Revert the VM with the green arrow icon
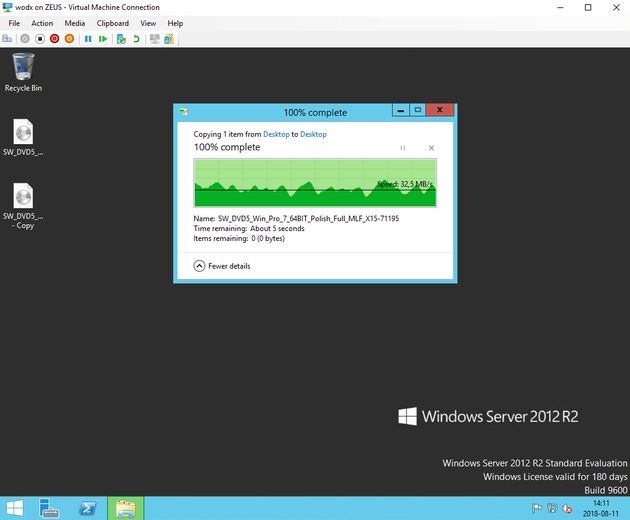 [136, 39]
